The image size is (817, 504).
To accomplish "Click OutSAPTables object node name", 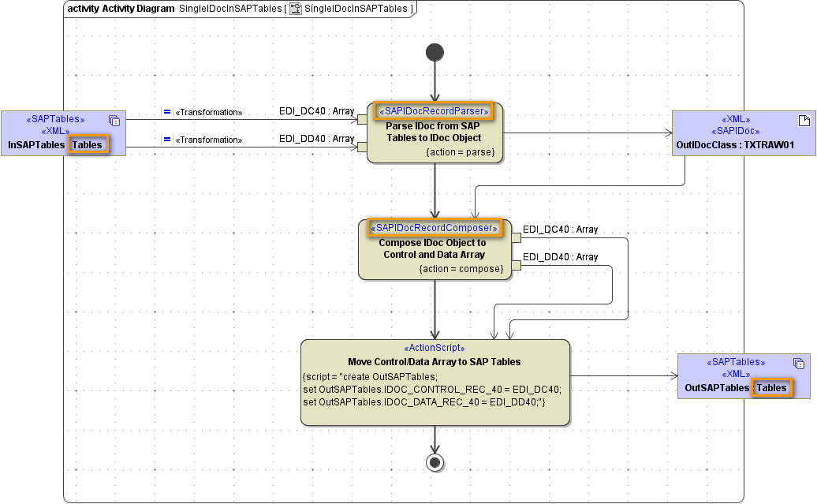I will (x=717, y=388).
